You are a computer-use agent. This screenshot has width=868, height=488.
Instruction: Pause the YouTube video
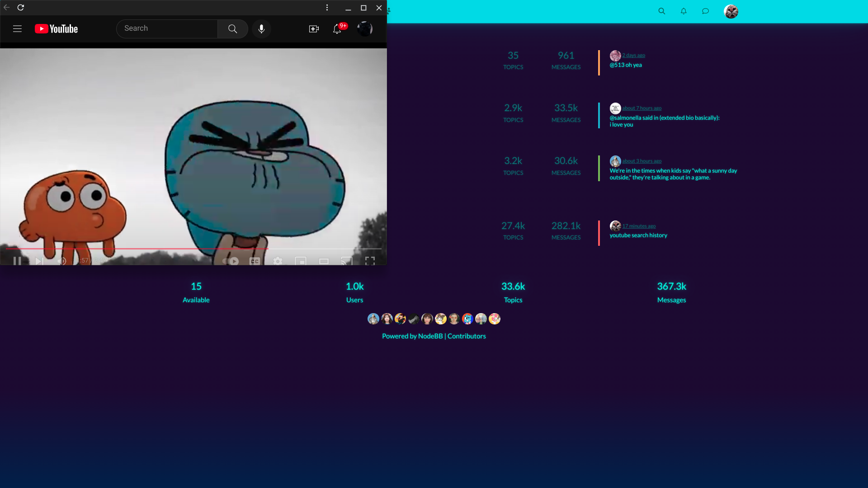coord(17,261)
